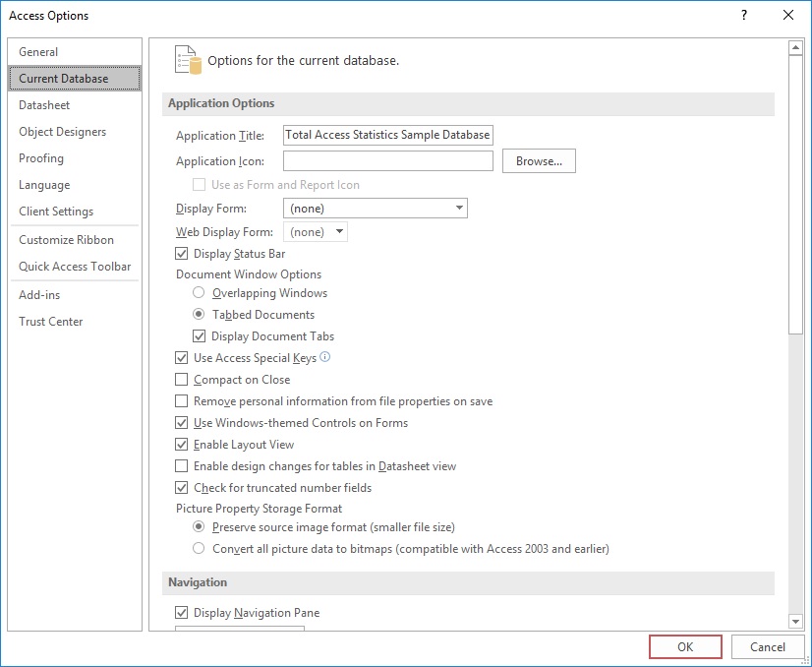Enable Compact on Close checkbox
This screenshot has width=812, height=667.
(x=181, y=380)
